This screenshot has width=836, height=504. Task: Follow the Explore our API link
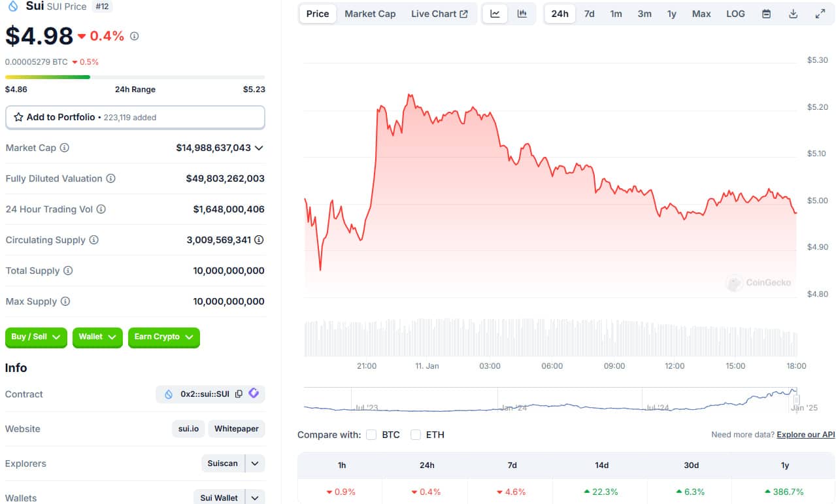coord(805,435)
